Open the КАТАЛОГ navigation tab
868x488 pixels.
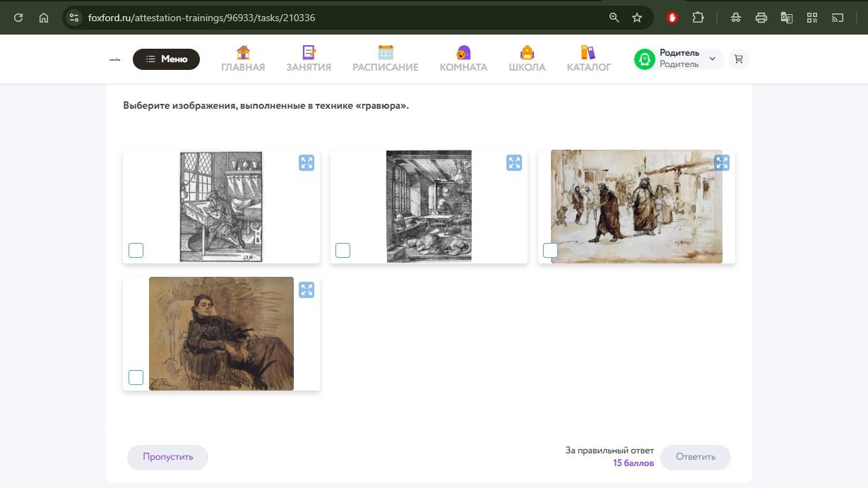tap(588, 59)
